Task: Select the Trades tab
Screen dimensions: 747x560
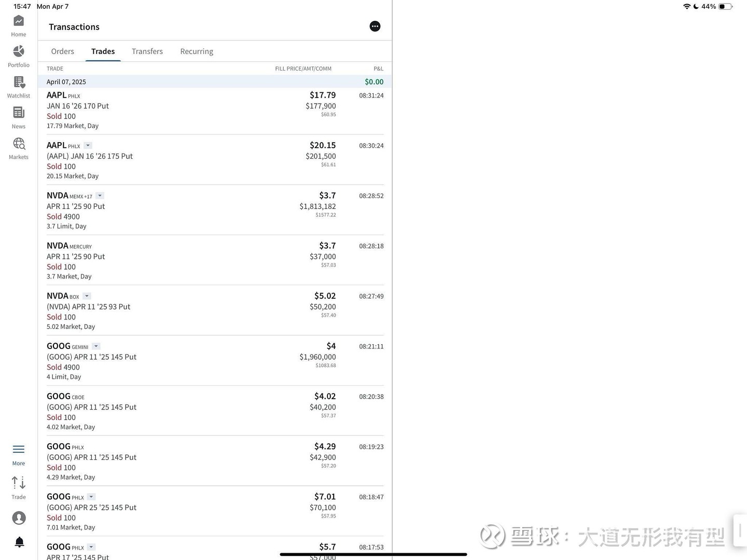Action: pyautogui.click(x=103, y=51)
